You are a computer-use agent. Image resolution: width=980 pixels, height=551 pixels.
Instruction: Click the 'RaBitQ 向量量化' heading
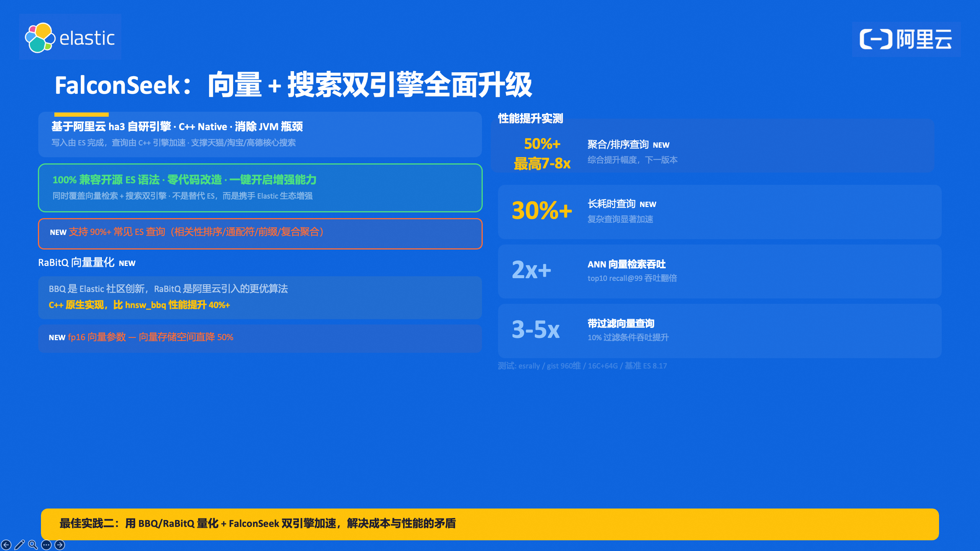[x=76, y=262]
